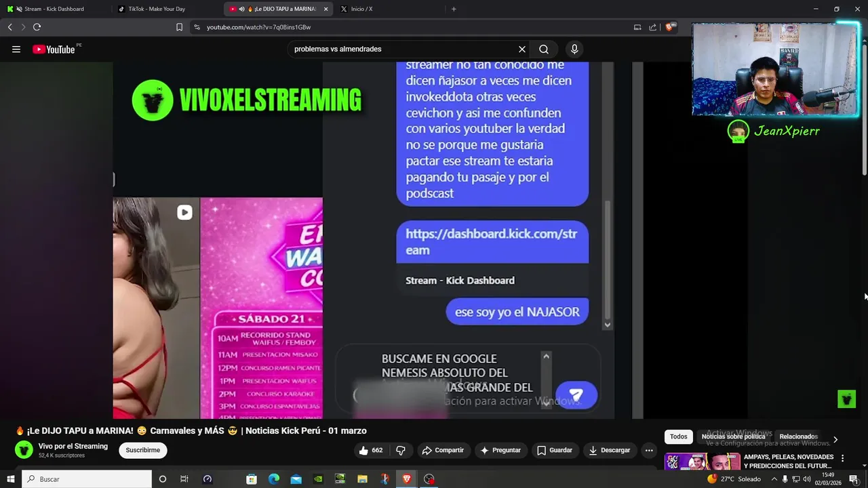868x488 pixels.
Task: Open more actions three-dot menu
Action: tap(649, 450)
